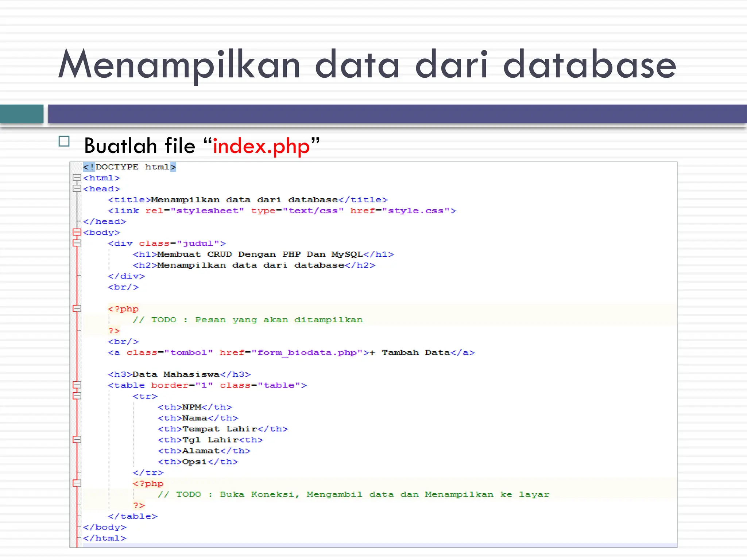
Task: Click the closing </div> tag
Action: coord(126,276)
